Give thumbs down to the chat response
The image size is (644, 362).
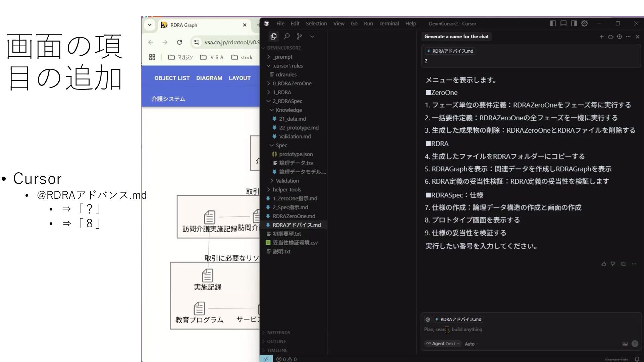pyautogui.click(x=613, y=264)
